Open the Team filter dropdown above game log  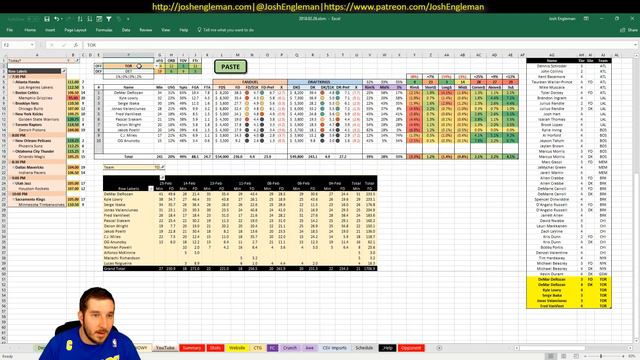(162, 167)
